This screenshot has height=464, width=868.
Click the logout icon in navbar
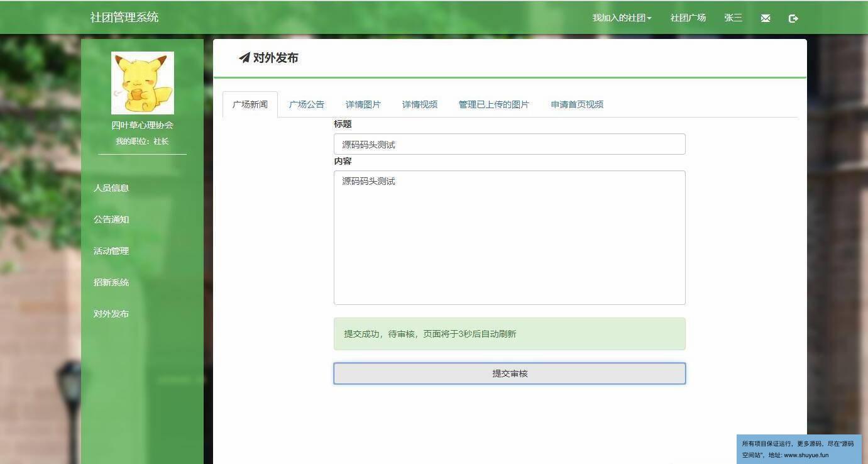pyautogui.click(x=793, y=18)
